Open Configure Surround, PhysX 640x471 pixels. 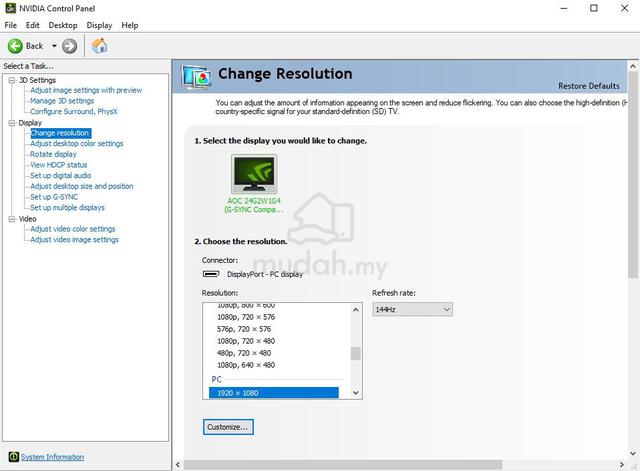(x=73, y=111)
